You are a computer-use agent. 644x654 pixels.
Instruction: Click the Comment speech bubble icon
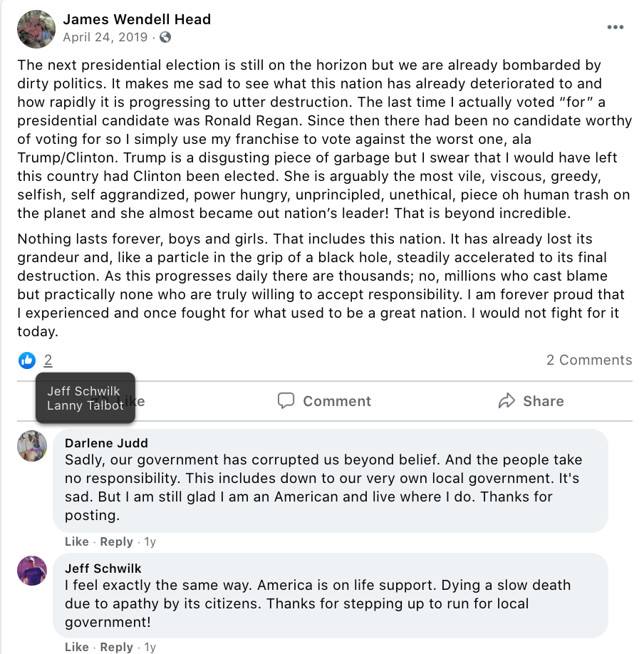pos(286,401)
